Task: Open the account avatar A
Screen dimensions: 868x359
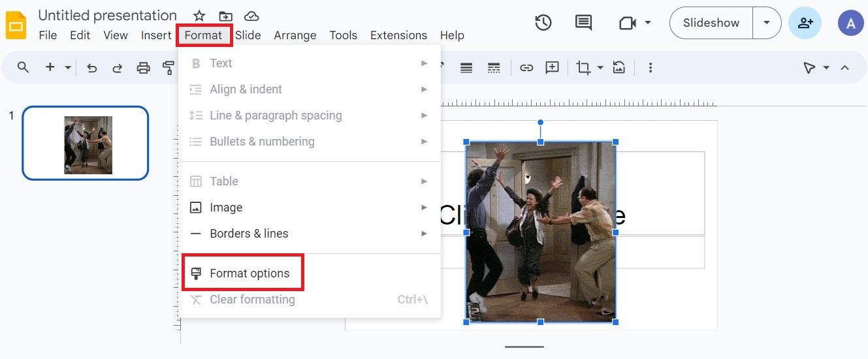Action: (x=850, y=23)
